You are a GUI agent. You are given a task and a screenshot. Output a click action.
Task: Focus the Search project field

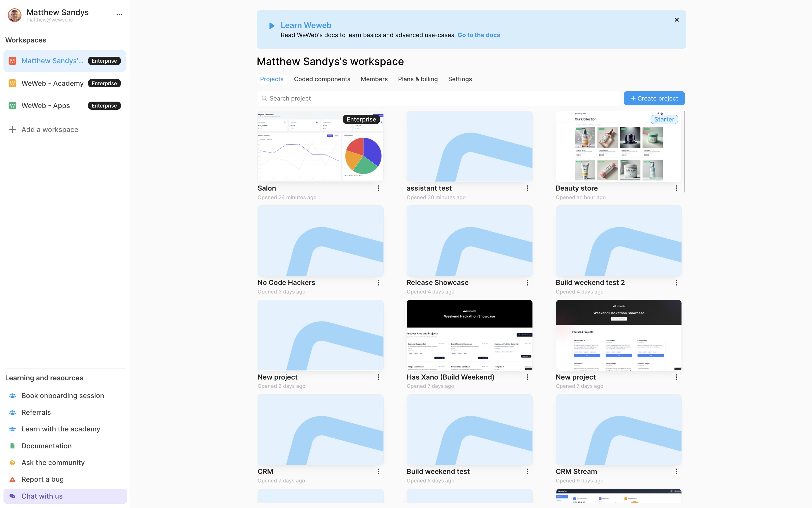point(438,98)
